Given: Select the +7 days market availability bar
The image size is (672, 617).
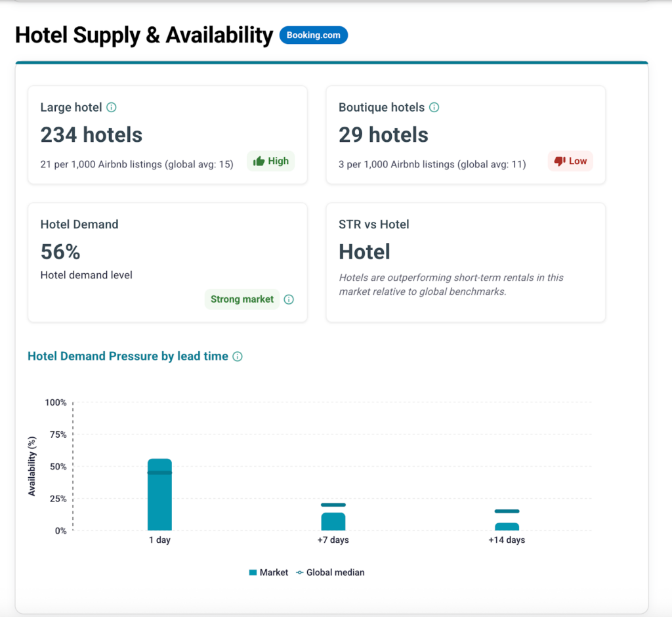Looking at the screenshot, I should point(333,521).
